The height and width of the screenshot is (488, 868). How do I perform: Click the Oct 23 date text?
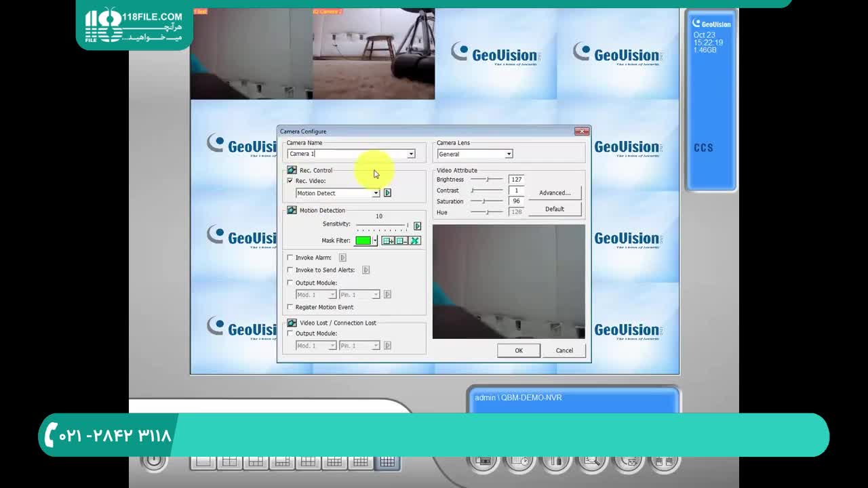pos(704,35)
